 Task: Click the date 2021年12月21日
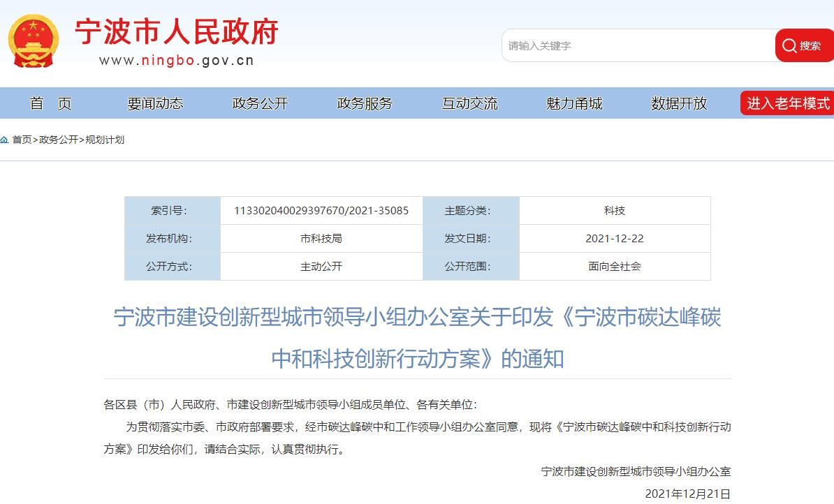(688, 494)
